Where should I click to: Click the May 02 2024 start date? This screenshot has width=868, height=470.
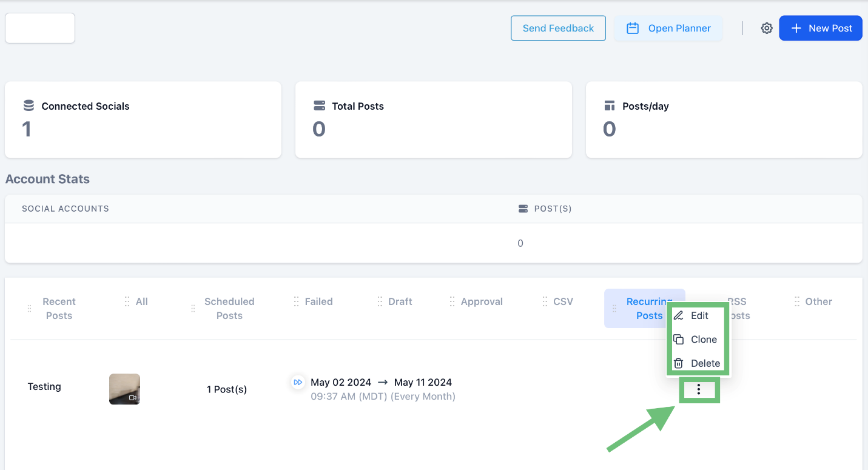341,382
